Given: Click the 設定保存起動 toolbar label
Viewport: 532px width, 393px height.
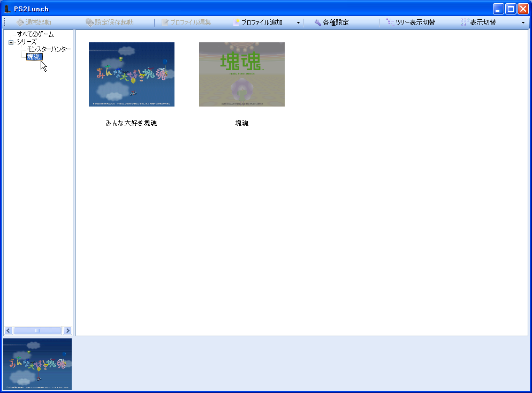Looking at the screenshot, I should [x=115, y=22].
